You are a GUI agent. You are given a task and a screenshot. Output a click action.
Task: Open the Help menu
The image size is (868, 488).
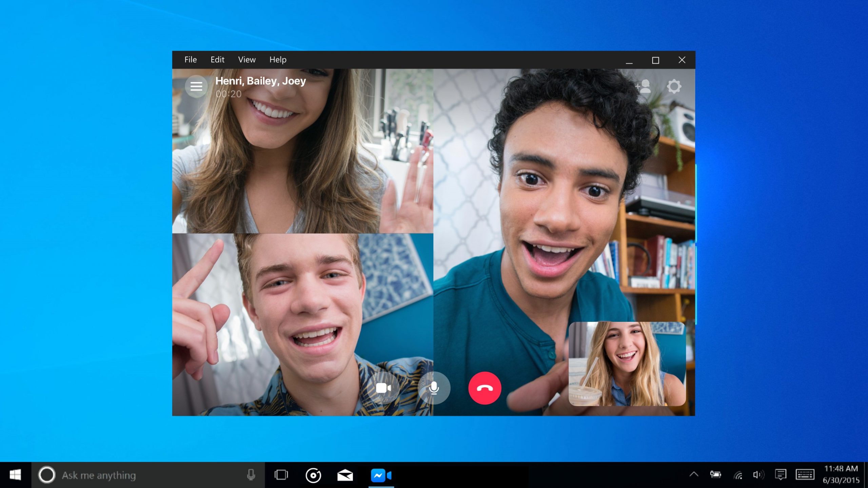(278, 60)
